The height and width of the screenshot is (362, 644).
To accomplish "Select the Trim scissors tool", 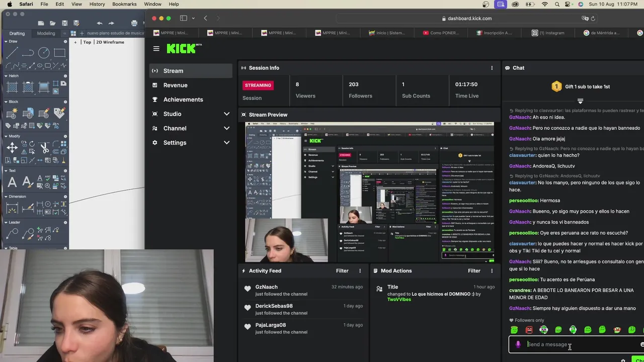I will tap(45, 148).
